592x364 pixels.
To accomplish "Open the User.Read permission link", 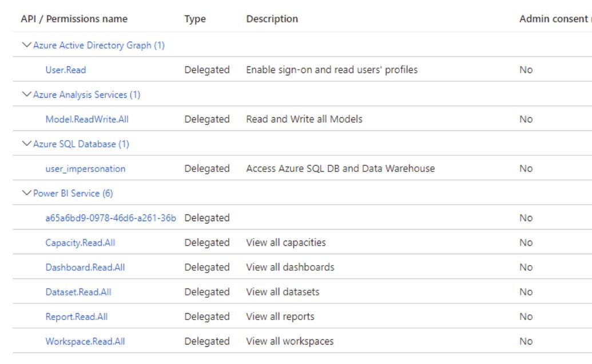I will pyautogui.click(x=66, y=70).
